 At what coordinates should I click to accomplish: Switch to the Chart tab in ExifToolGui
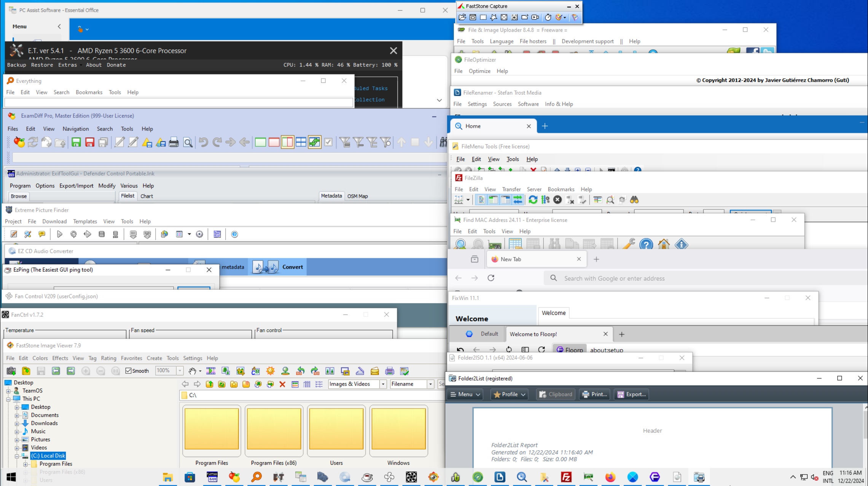[147, 196]
